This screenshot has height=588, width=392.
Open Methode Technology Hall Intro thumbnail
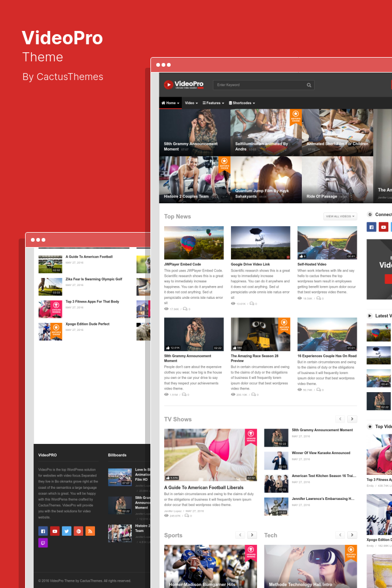(311, 566)
